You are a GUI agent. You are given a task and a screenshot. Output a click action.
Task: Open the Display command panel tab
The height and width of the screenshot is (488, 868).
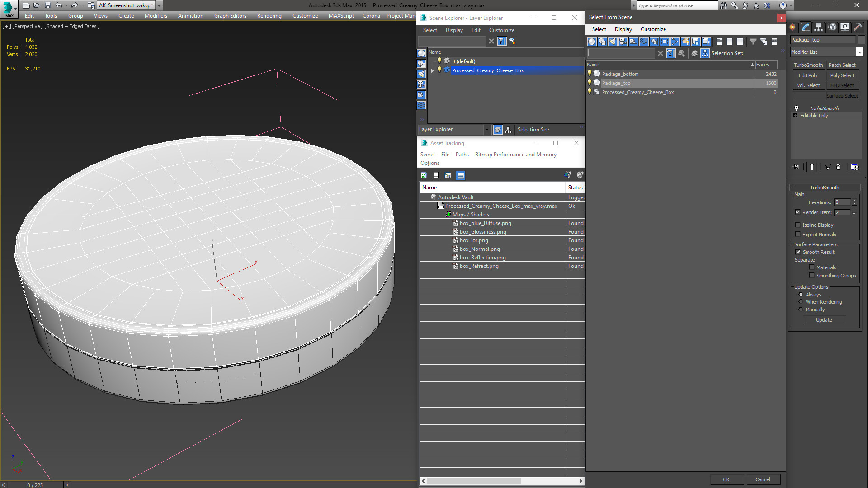pos(844,27)
